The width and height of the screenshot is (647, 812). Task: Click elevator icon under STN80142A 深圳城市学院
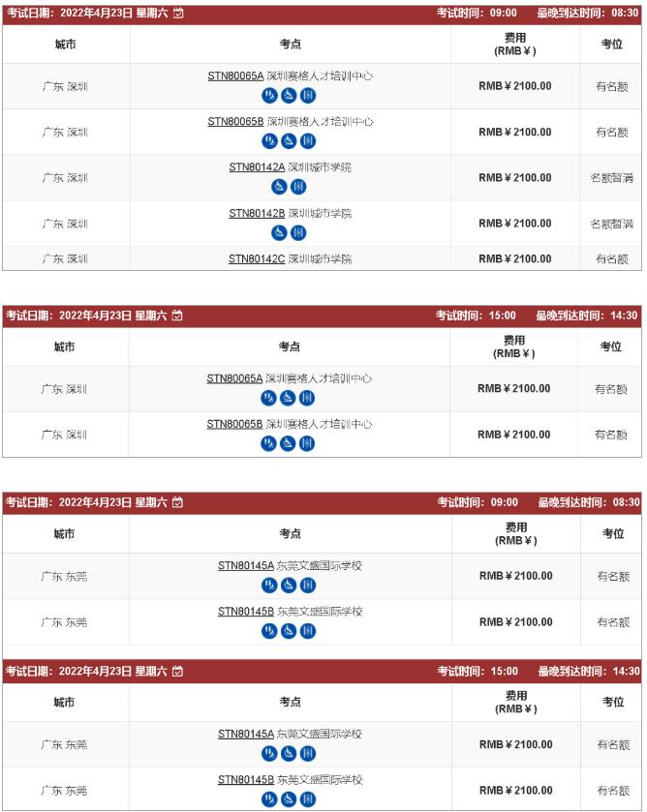(298, 187)
